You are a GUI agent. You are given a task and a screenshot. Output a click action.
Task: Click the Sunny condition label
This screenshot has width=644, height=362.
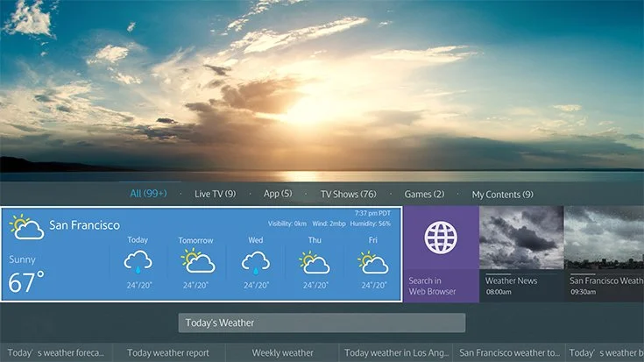[x=22, y=259]
